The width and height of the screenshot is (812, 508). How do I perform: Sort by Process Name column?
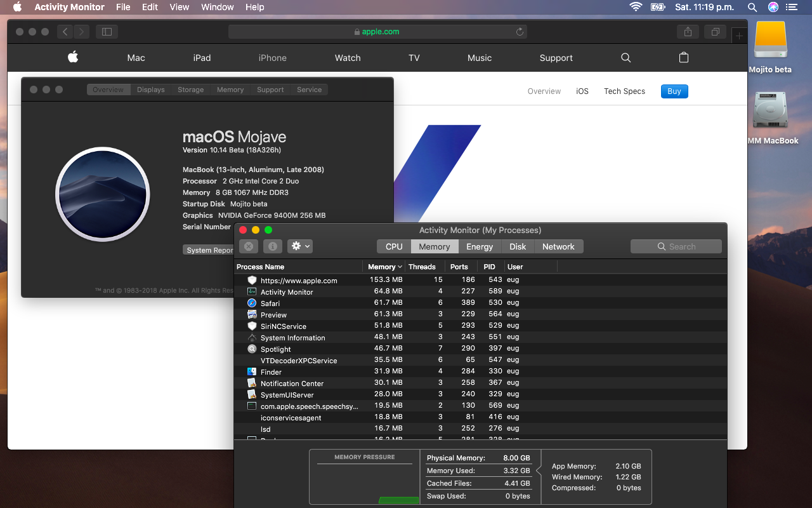pyautogui.click(x=299, y=267)
